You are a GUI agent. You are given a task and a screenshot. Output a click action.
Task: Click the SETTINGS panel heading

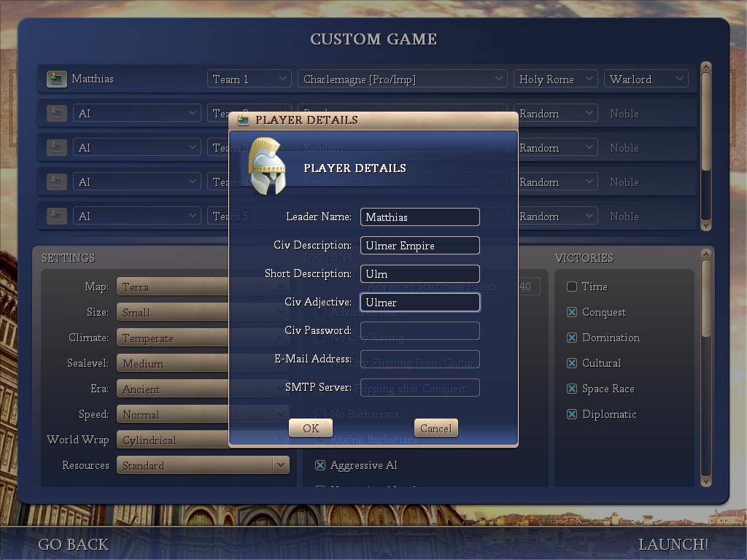[x=68, y=258]
